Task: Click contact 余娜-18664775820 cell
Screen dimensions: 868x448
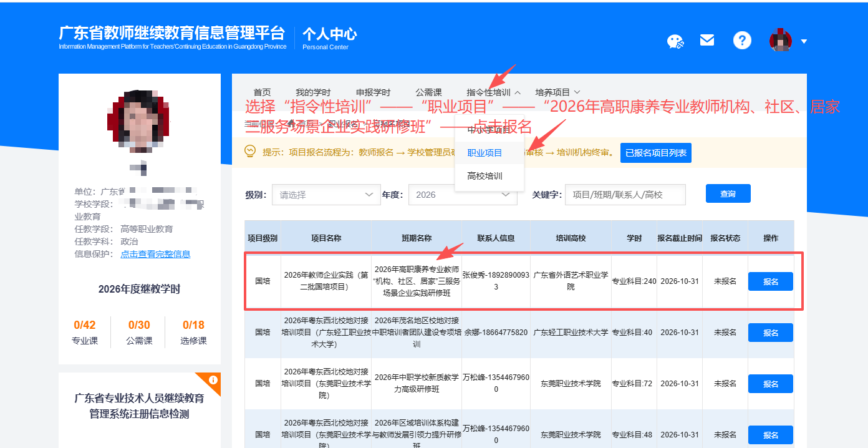Action: 496,333
